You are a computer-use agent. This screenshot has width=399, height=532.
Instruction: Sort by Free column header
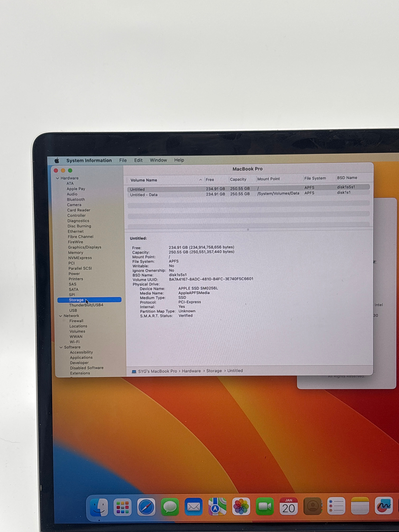[210, 180]
